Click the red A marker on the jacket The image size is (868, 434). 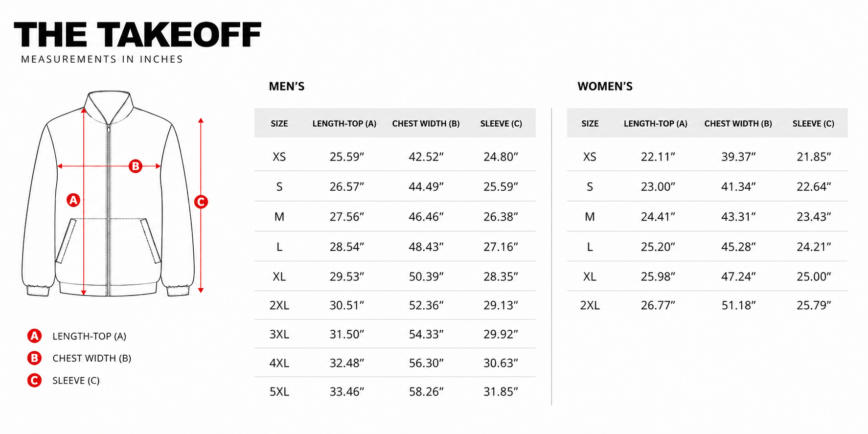[x=73, y=200]
